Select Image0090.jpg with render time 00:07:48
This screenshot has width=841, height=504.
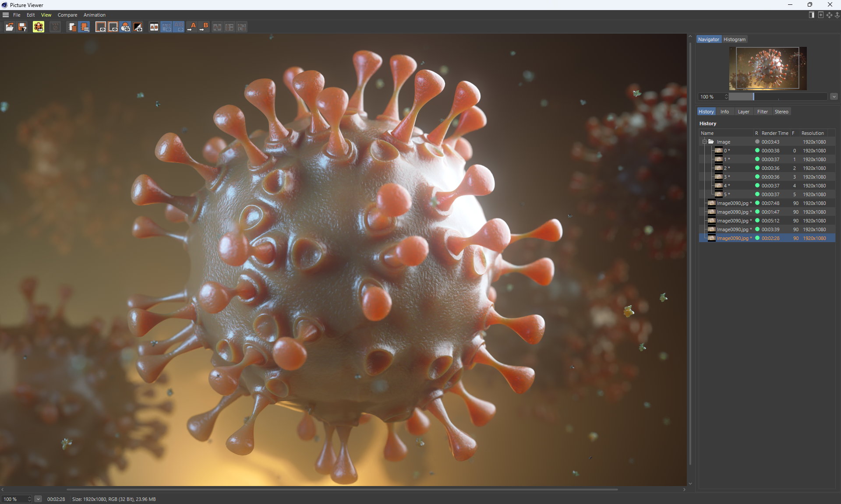tap(732, 203)
